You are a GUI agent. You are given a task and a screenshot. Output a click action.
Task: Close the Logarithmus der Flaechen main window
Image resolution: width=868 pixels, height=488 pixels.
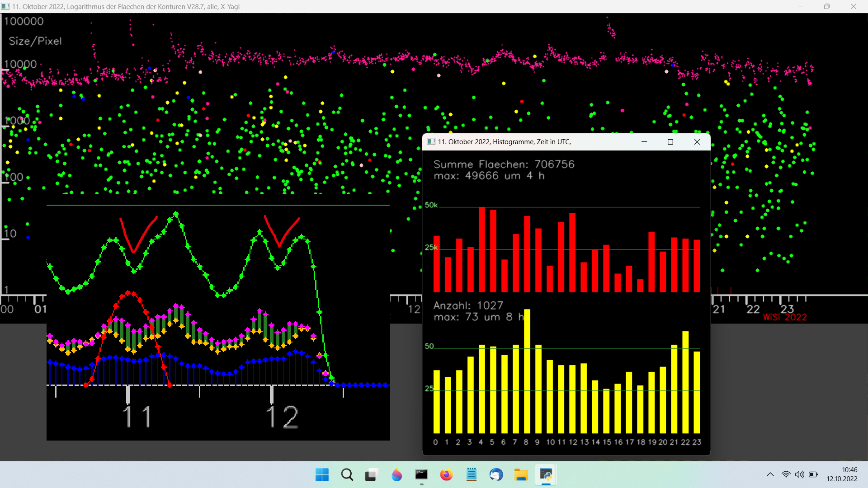(x=854, y=6)
